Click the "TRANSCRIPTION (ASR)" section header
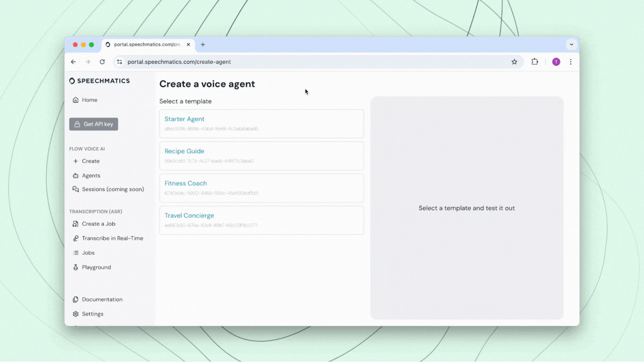Image resolution: width=644 pixels, height=362 pixels. point(96,212)
